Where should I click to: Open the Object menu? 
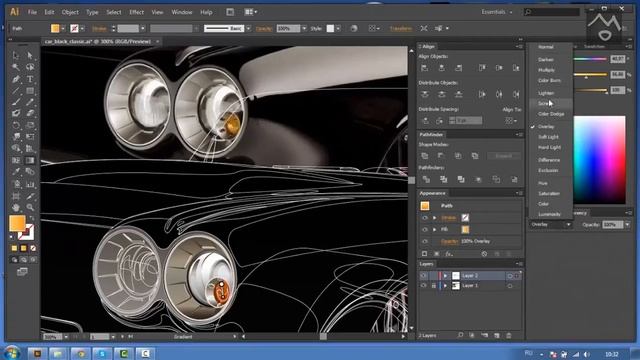click(70, 12)
